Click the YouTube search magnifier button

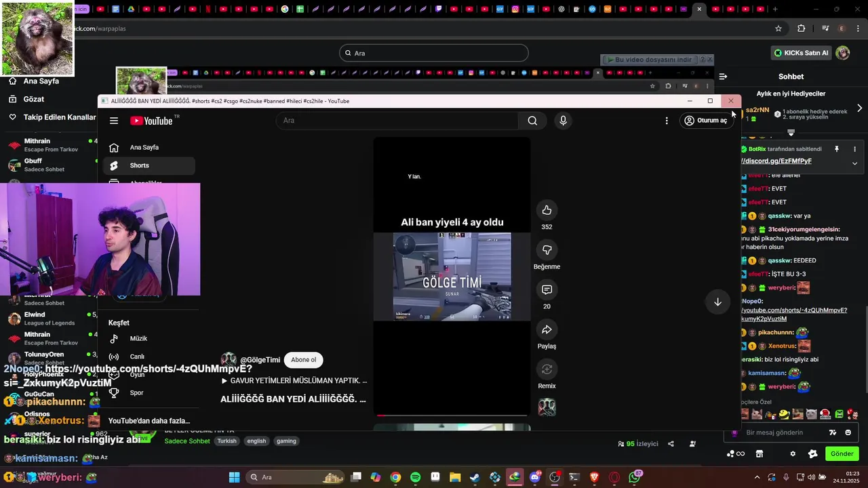click(532, 121)
